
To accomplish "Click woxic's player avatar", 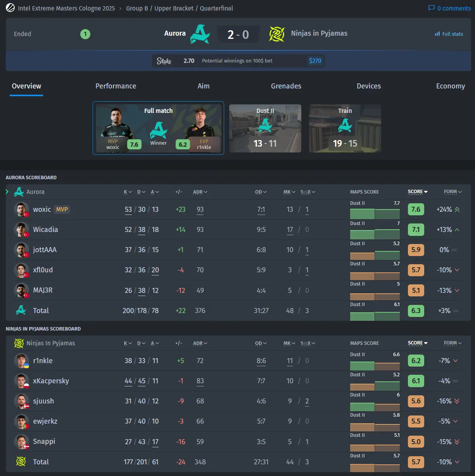I will [x=21, y=209].
